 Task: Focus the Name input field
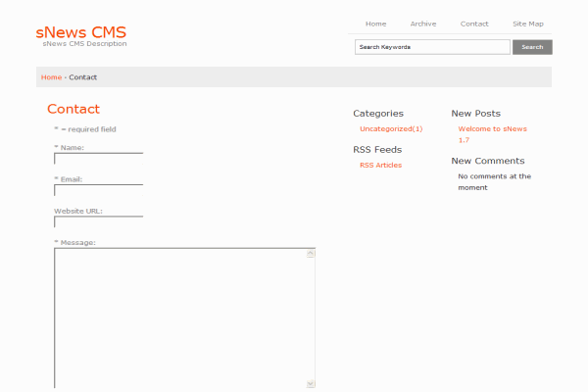coord(98,159)
